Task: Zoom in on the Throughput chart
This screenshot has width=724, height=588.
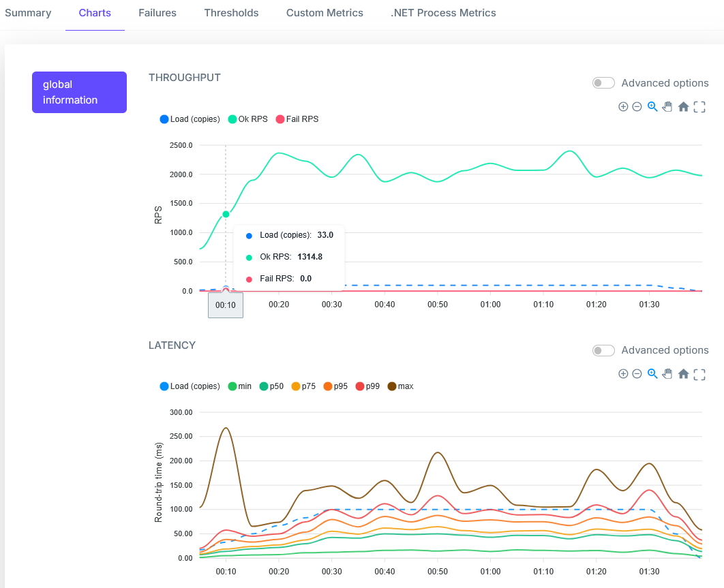Action: click(x=623, y=107)
